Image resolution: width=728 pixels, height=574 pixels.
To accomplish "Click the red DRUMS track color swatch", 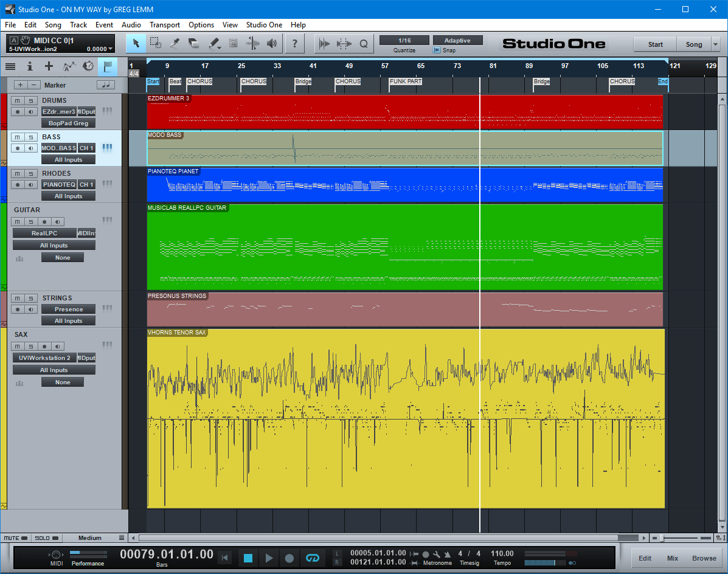I will (x=4, y=111).
